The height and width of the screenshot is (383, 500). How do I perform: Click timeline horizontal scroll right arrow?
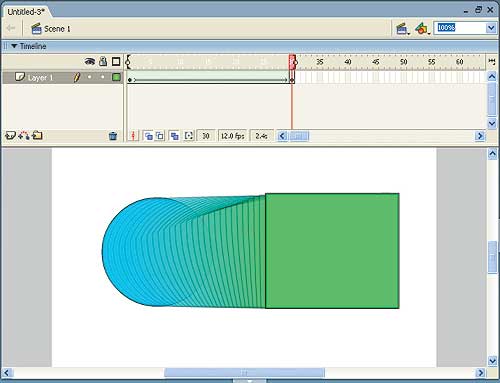coord(480,136)
